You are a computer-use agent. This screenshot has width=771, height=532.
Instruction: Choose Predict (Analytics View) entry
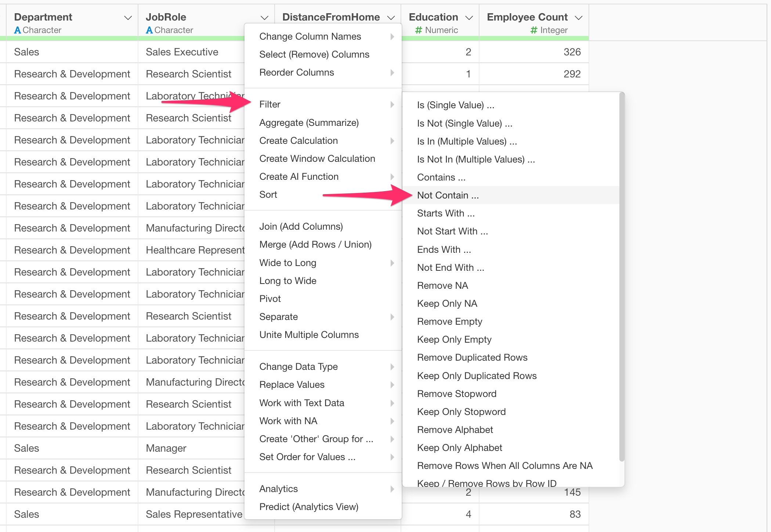coord(308,507)
